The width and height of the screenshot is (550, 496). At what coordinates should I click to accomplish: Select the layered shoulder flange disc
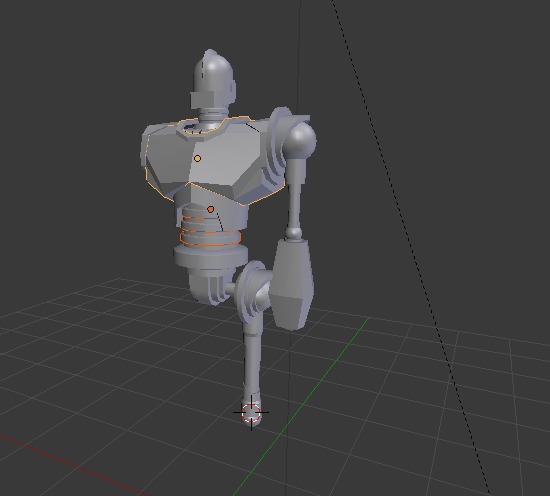coord(278,146)
